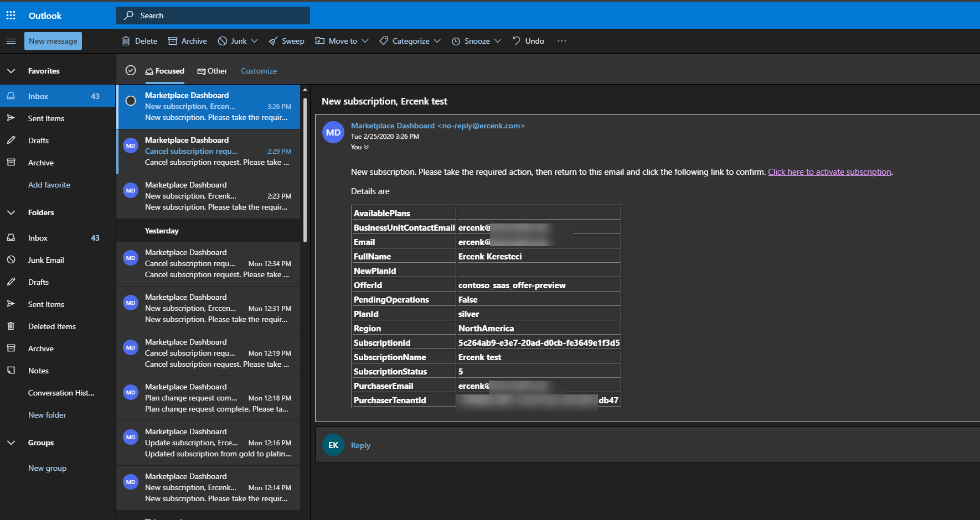Open the Conversation History folder
The image size is (980, 520).
(x=58, y=393)
